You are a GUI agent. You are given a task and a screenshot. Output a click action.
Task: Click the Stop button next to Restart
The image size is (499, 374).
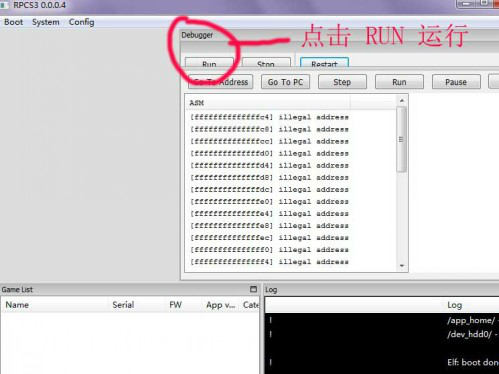pyautogui.click(x=266, y=63)
